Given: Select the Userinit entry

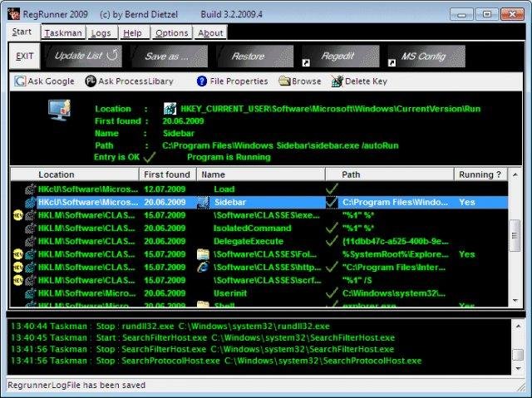Looking at the screenshot, I should 230,293.
